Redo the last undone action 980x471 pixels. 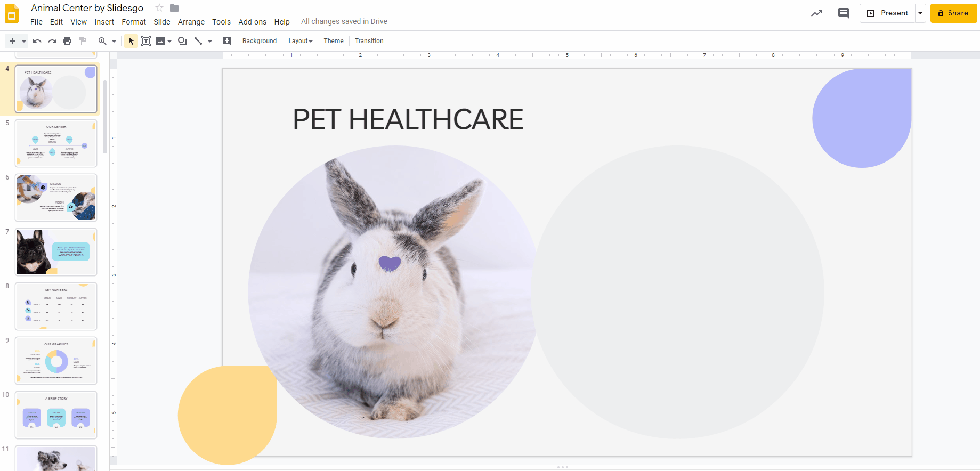(52, 41)
